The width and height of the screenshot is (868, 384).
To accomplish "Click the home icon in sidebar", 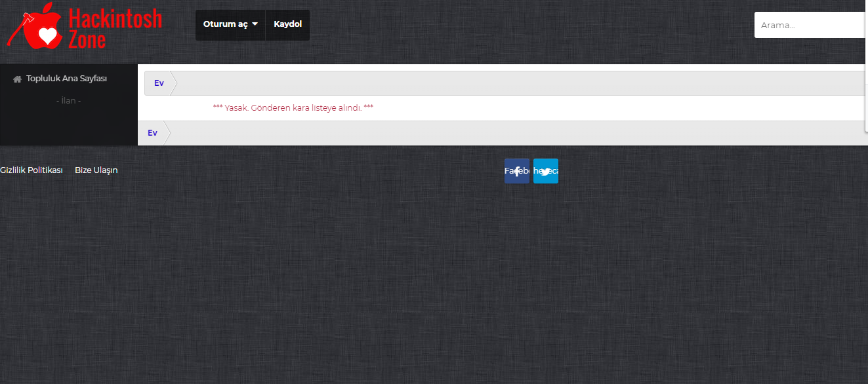I will coord(18,79).
